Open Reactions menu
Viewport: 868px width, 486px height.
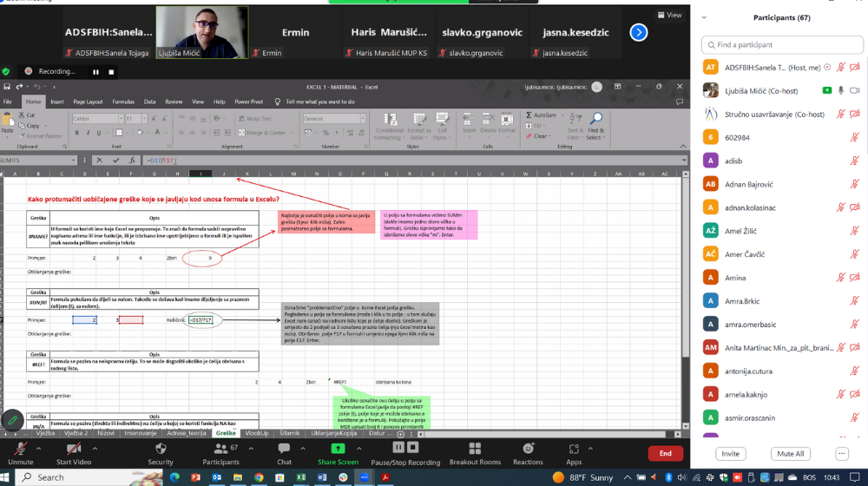(x=528, y=453)
